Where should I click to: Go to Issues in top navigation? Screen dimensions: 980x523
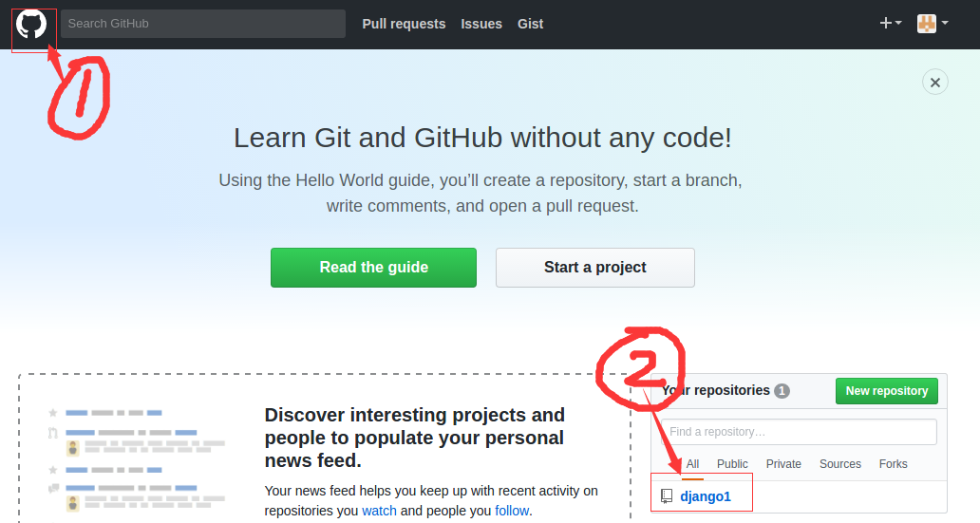(x=481, y=24)
